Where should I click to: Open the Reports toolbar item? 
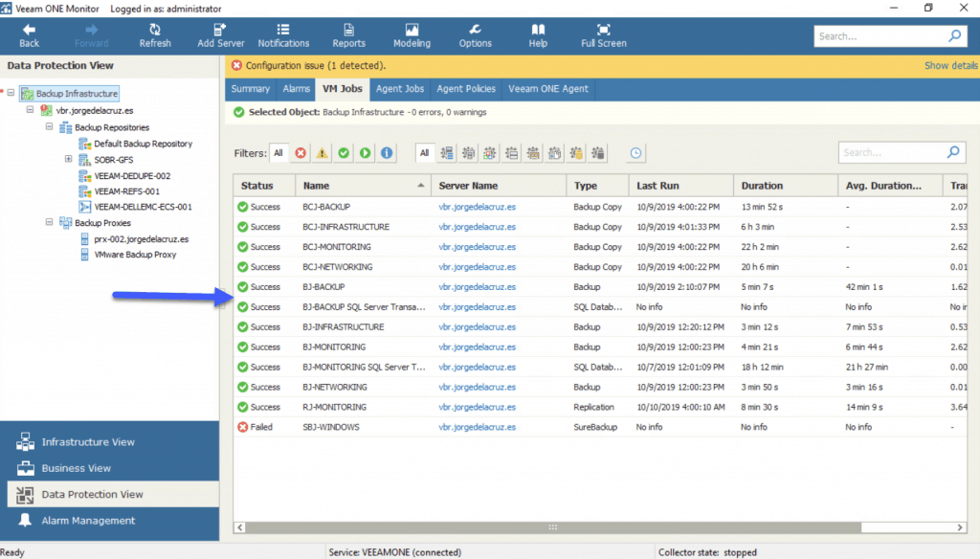[348, 35]
